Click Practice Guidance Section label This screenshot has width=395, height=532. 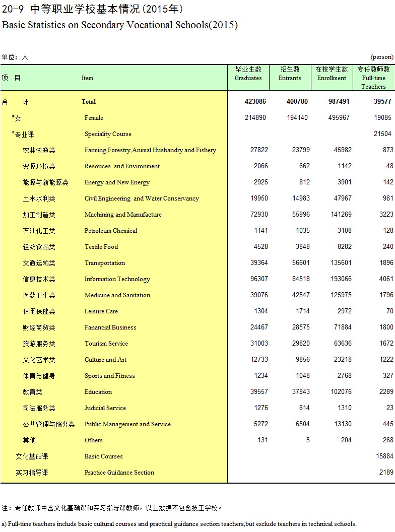[119, 472]
